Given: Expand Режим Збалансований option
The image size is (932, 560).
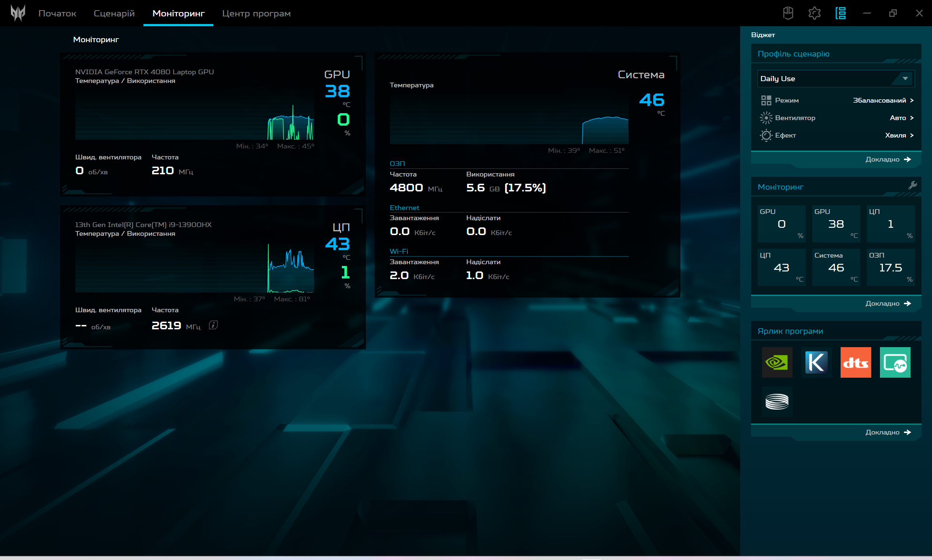Looking at the screenshot, I should pyautogui.click(x=883, y=100).
